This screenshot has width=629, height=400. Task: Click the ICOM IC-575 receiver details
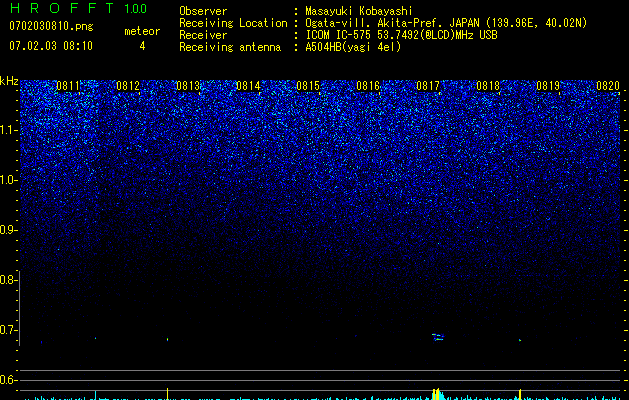click(401, 35)
